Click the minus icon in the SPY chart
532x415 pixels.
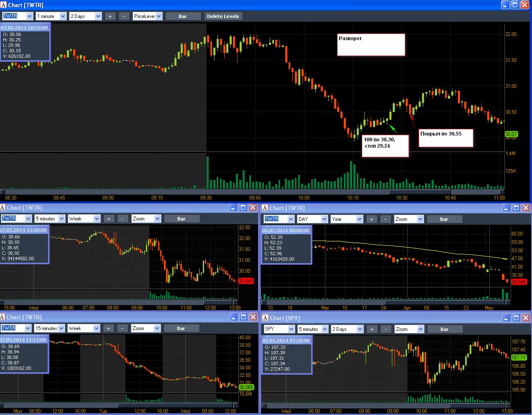point(386,329)
